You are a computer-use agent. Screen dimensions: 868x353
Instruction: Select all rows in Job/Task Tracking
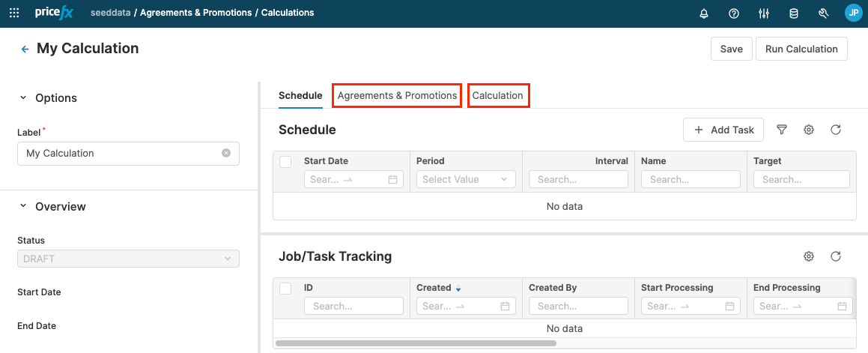(x=285, y=288)
